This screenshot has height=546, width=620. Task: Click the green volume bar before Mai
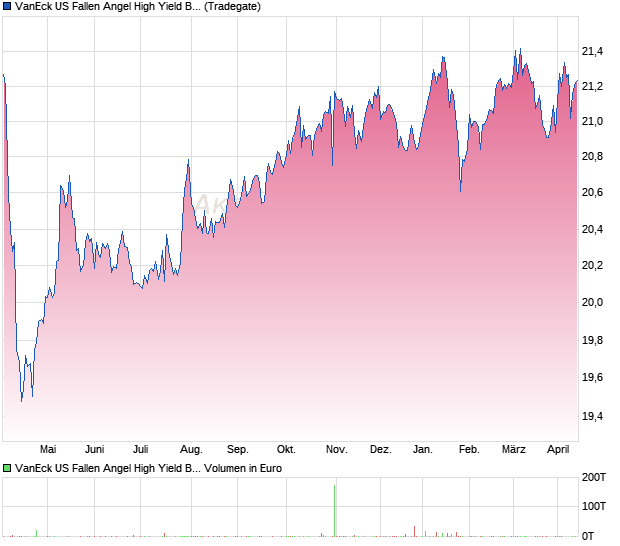pos(36,533)
